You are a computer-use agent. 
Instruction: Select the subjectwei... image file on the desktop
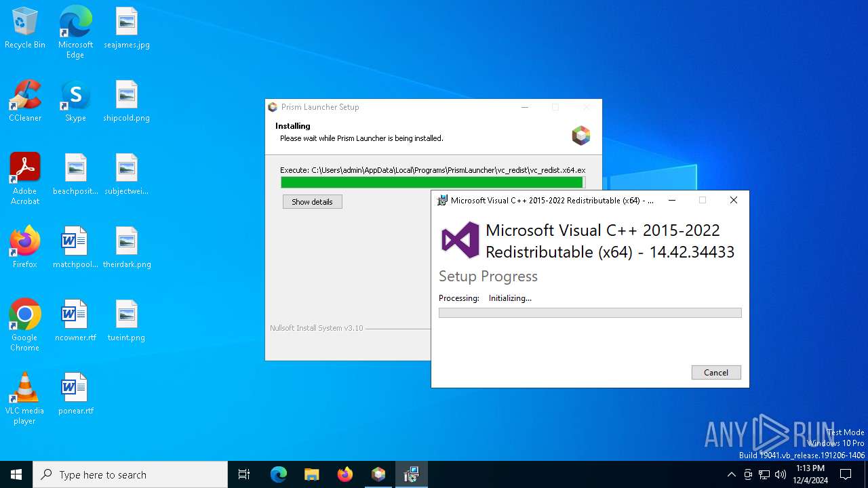[x=127, y=175]
